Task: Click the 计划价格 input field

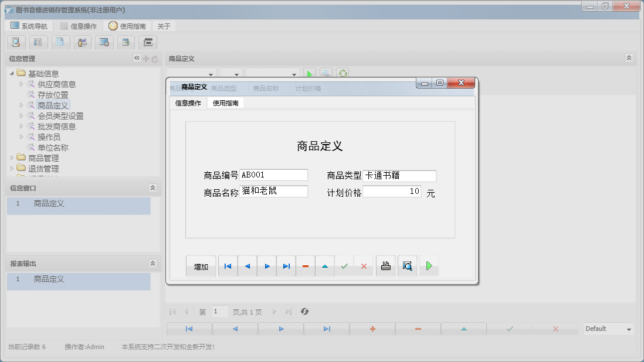Action: click(x=391, y=192)
